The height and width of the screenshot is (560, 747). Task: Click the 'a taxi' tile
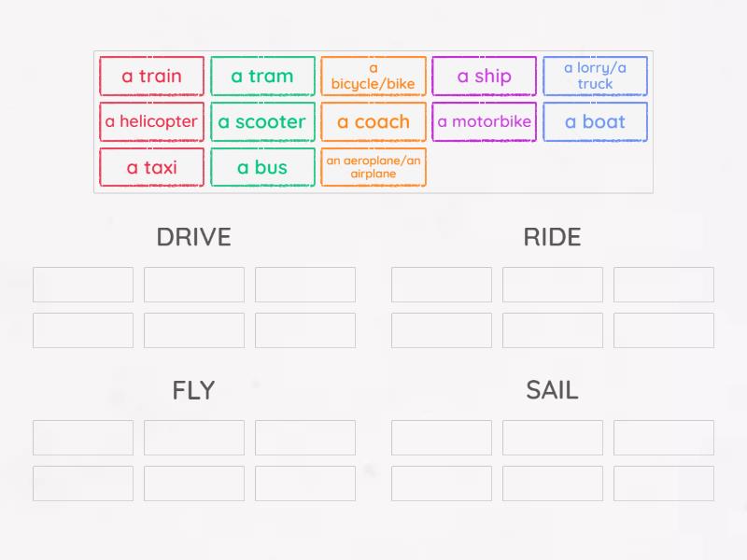click(x=151, y=167)
